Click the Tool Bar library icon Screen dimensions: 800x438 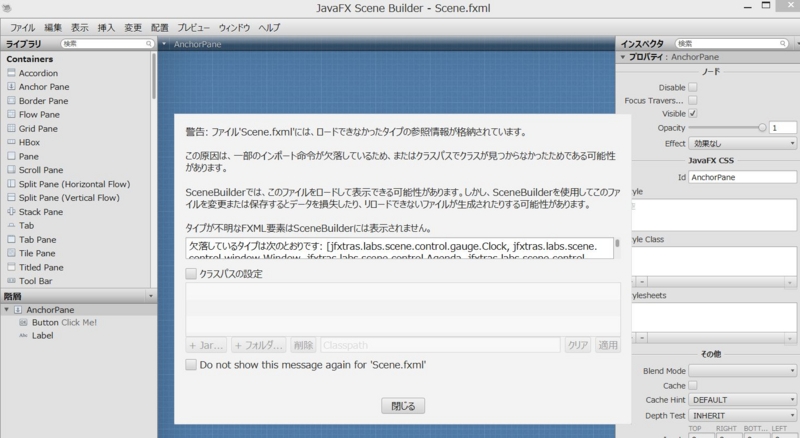point(11,281)
